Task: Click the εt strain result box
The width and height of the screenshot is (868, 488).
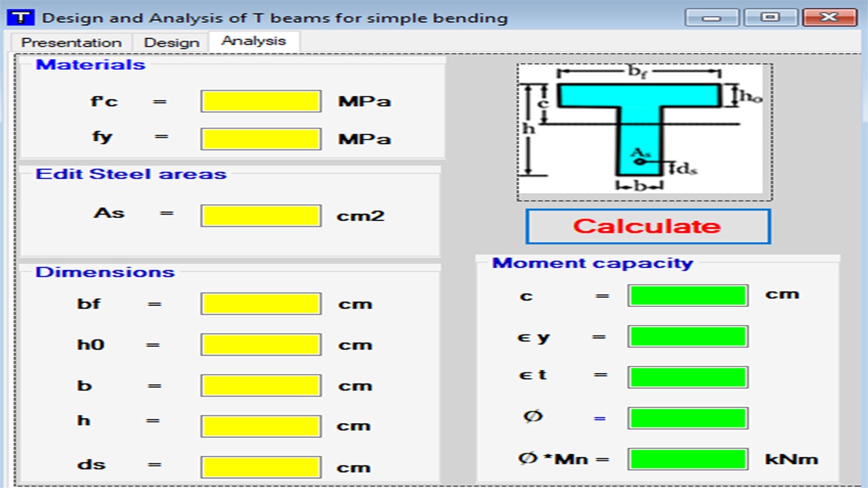Action: coord(688,376)
